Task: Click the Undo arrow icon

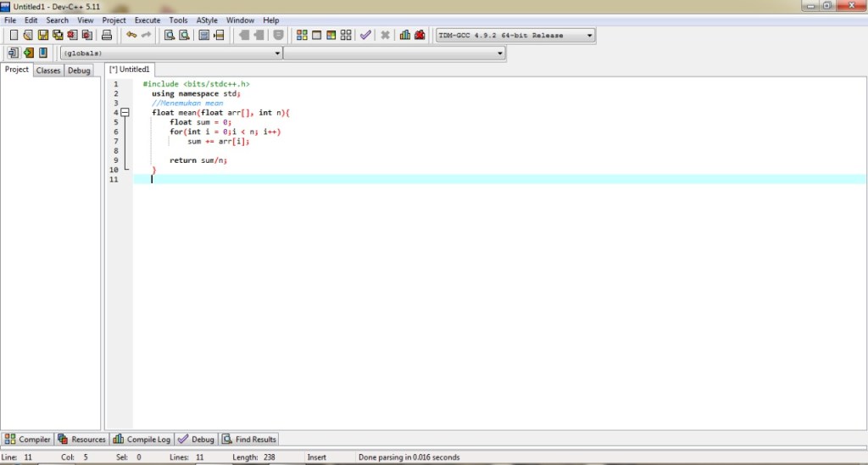Action: point(131,36)
